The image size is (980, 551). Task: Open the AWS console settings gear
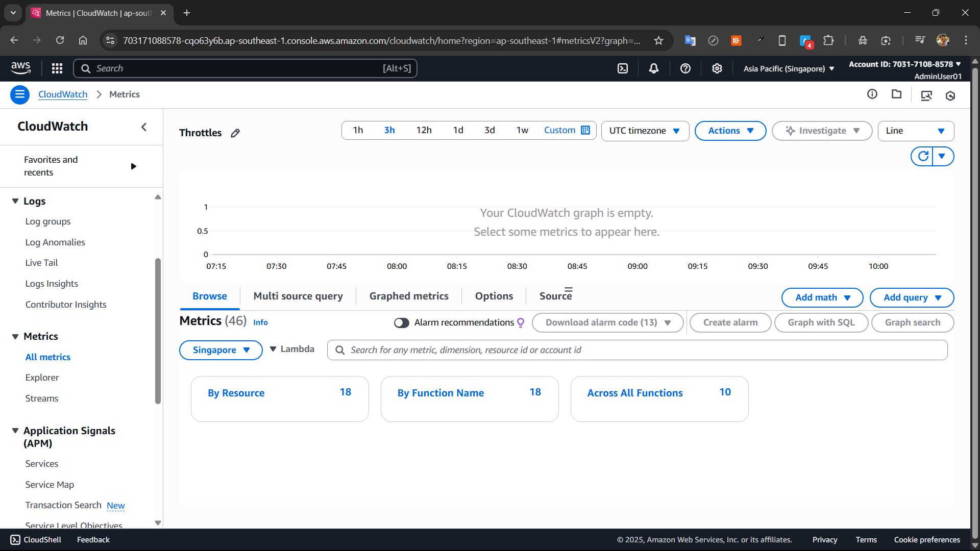[x=717, y=68]
